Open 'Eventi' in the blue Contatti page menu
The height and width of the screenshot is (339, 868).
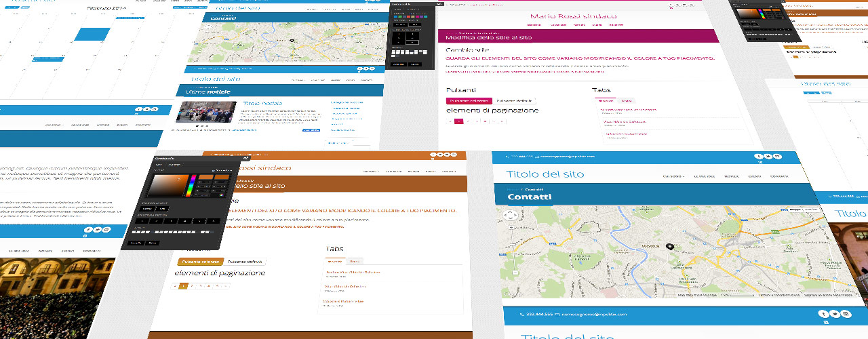point(755,176)
